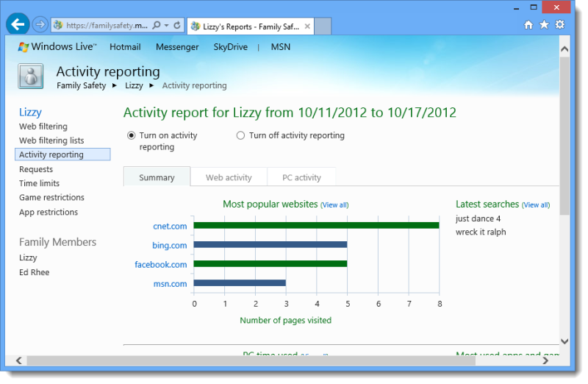Click the Windows Live logo
This screenshot has width=588, height=384.
tap(57, 47)
